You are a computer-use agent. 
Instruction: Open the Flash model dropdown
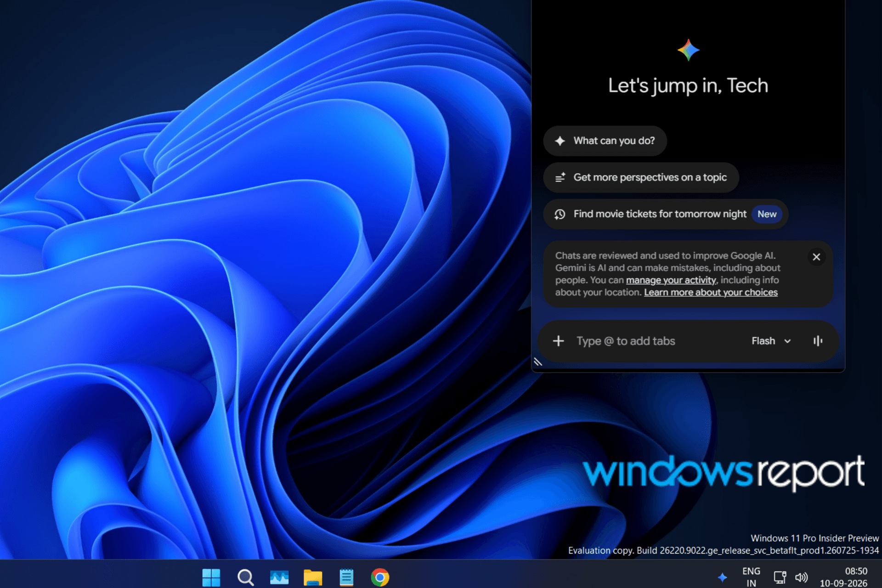pyautogui.click(x=771, y=341)
